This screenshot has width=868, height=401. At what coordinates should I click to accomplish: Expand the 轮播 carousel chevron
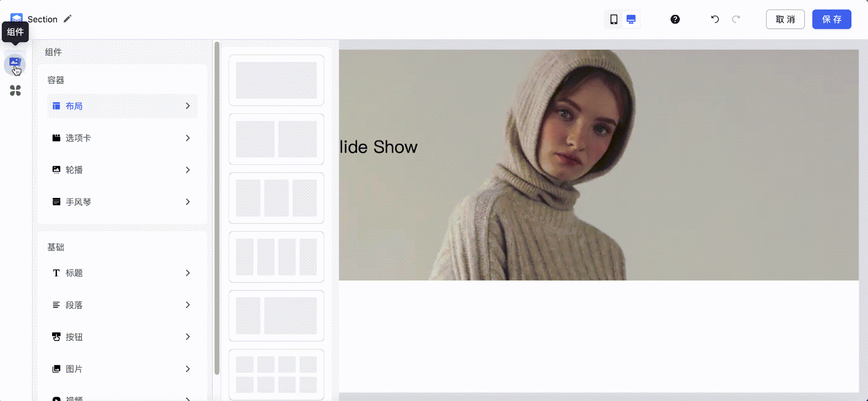click(188, 170)
